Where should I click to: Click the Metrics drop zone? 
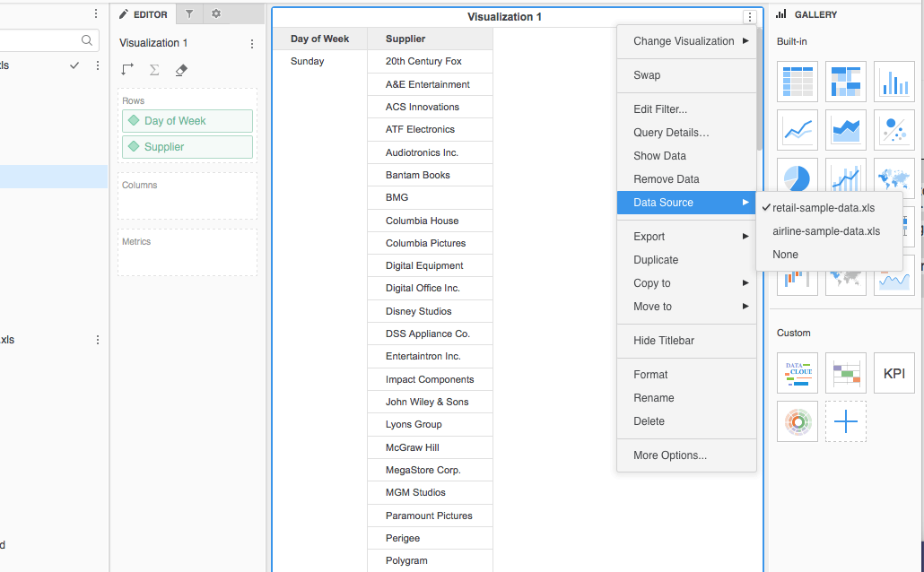pyautogui.click(x=187, y=253)
